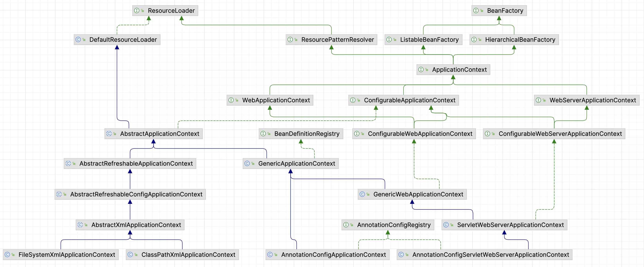Select the GenericWebApplicationContext node
The image size is (644, 267).
click(x=412, y=194)
